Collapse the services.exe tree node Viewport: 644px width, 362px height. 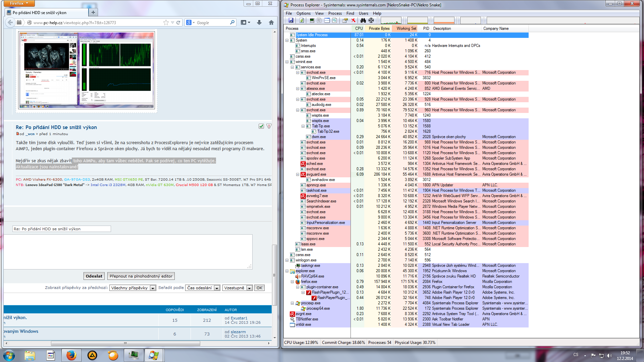pos(292,67)
